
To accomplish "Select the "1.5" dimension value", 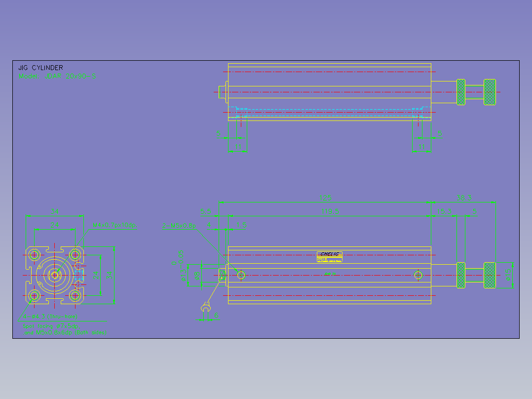I will tap(241, 225).
